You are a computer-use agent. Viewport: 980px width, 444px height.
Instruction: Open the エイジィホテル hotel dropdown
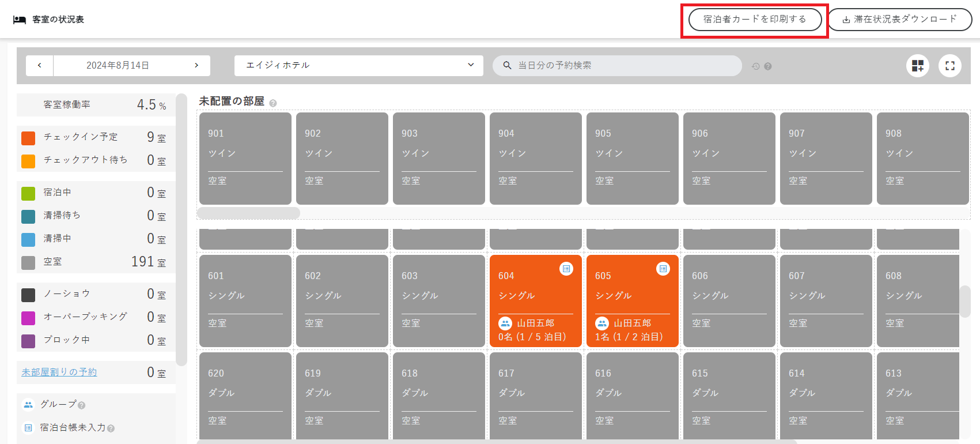pyautogui.click(x=358, y=66)
